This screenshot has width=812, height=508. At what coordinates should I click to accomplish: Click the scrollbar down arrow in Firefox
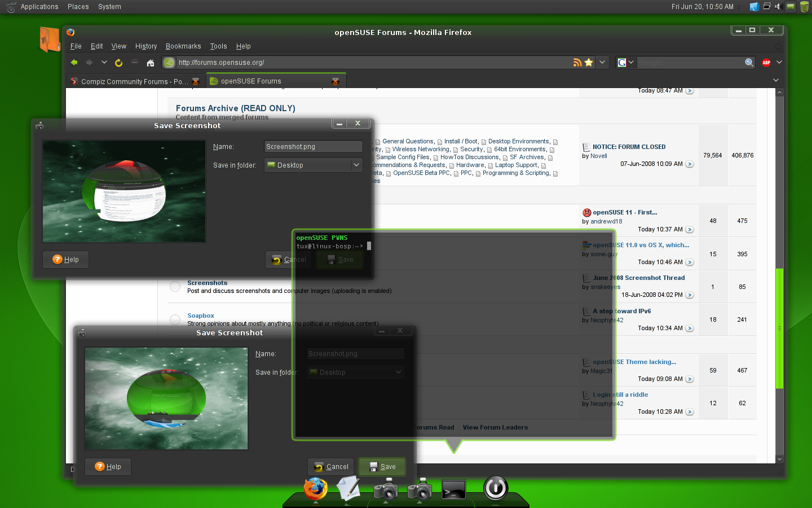coord(779,459)
